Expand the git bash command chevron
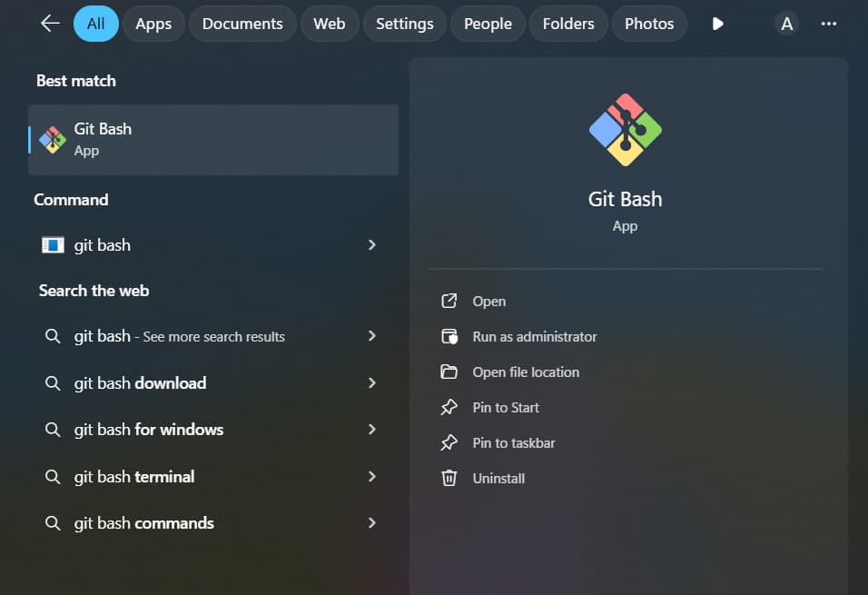Screen dimensions: 868x595 pyautogui.click(x=372, y=245)
